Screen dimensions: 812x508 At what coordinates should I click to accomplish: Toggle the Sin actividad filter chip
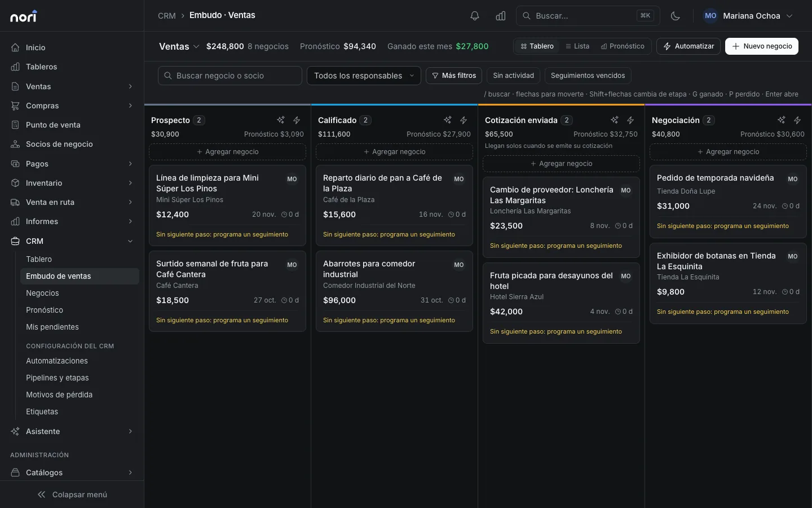tap(513, 76)
